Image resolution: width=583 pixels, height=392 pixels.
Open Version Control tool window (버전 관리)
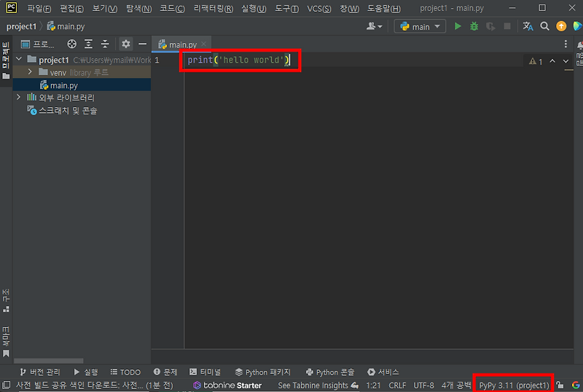pyautogui.click(x=40, y=372)
